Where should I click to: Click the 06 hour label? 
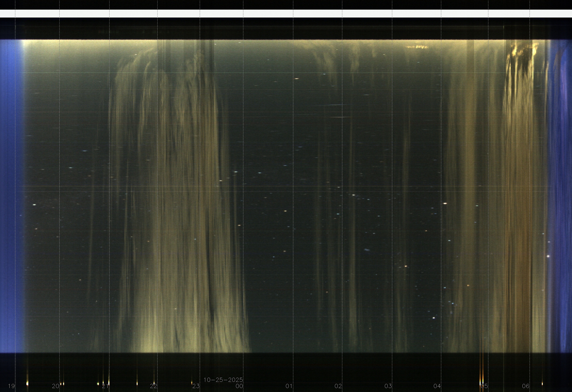click(x=526, y=386)
